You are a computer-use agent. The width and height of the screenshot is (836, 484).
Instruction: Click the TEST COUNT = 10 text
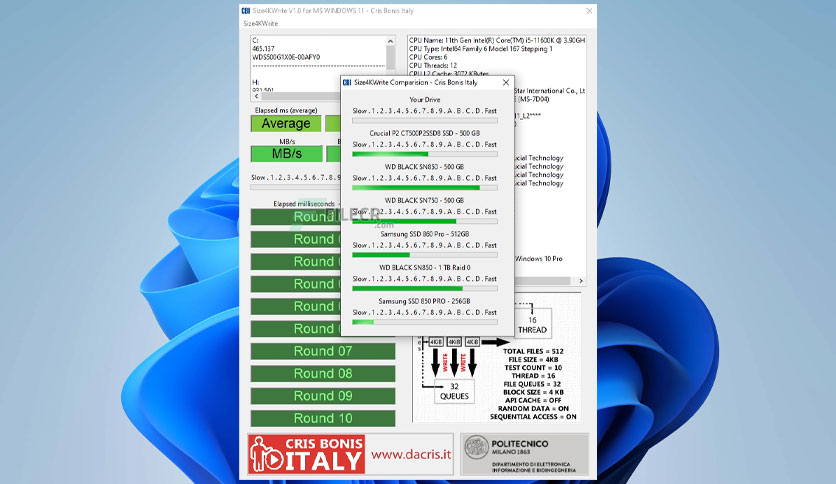coord(533,368)
